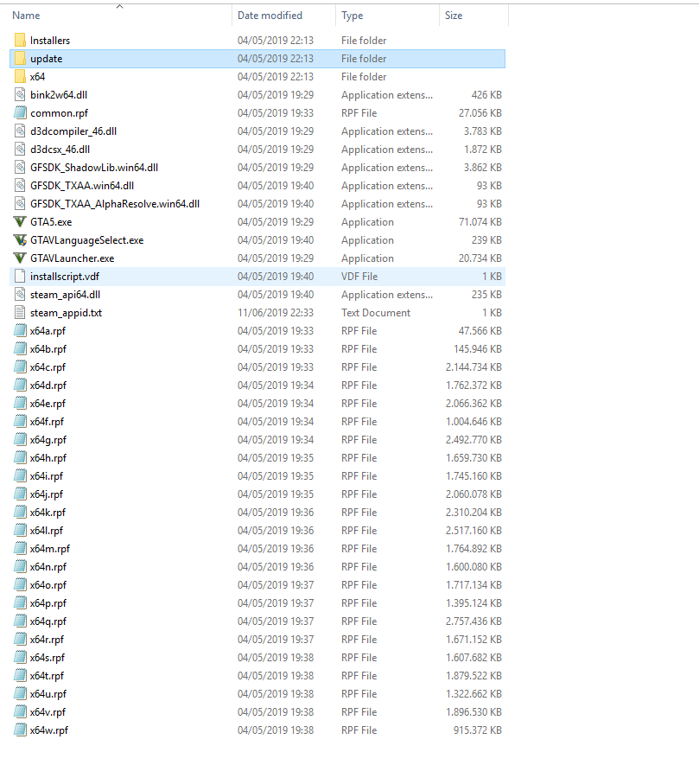699x784 pixels.
Task: Select the file name x64o.rpf
Action: [48, 585]
